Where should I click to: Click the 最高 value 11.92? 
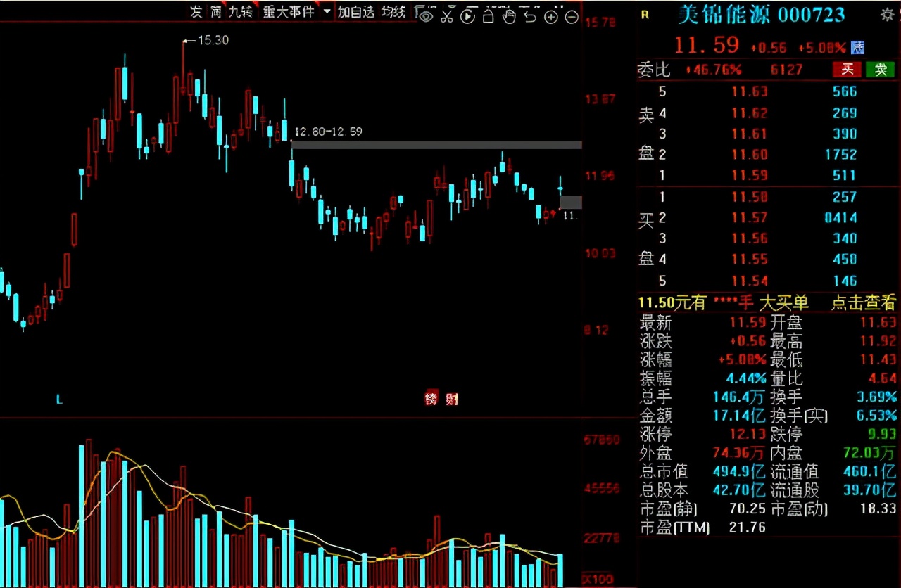click(x=879, y=342)
